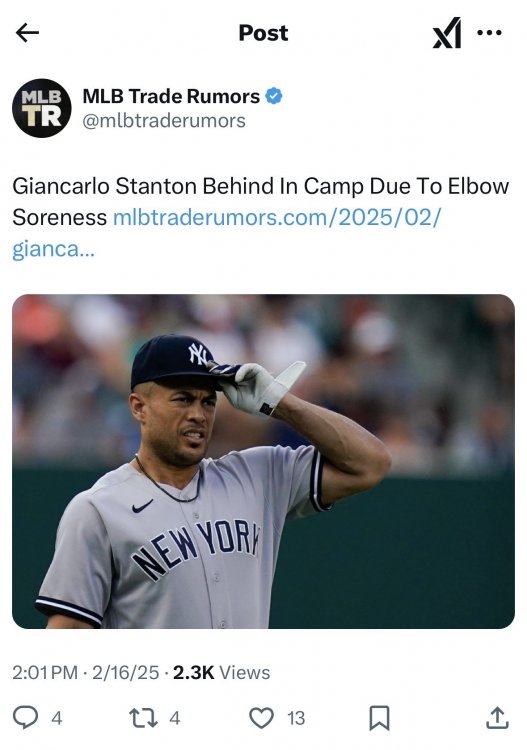Open the three-dot more options menu
This screenshot has width=527, height=750.
[x=489, y=33]
